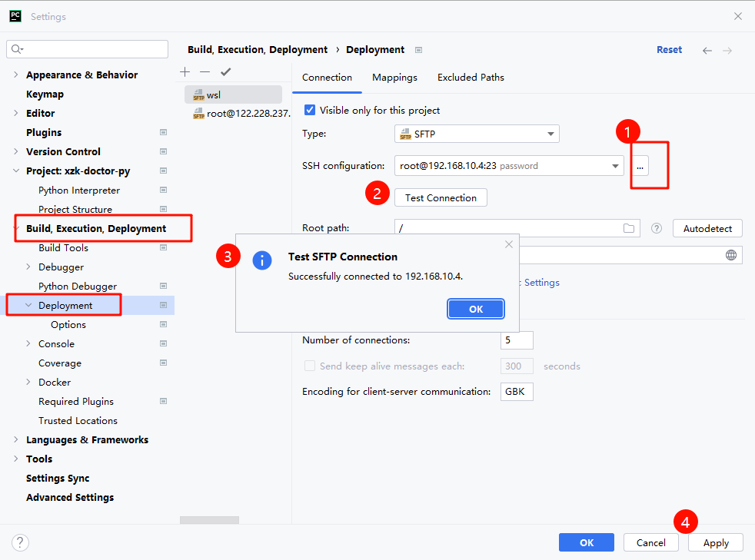Open the Type SFTP dropdown

pyautogui.click(x=477, y=134)
